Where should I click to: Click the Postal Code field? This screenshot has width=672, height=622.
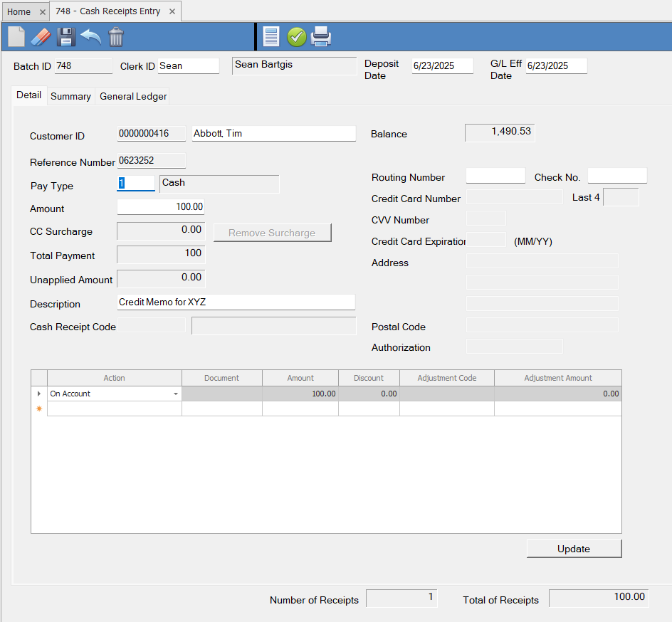[x=542, y=325]
